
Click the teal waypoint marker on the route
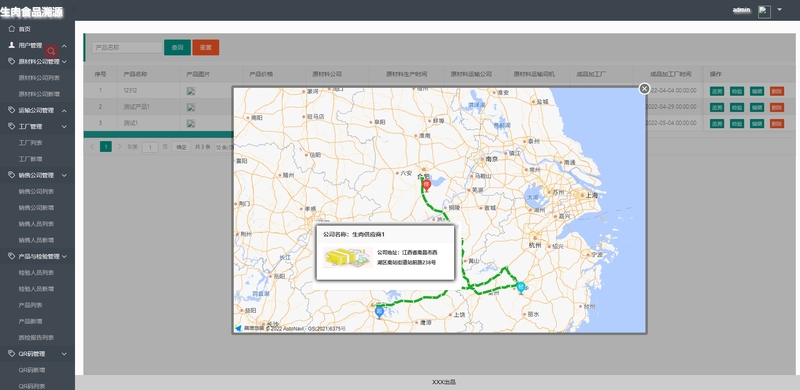(x=520, y=288)
